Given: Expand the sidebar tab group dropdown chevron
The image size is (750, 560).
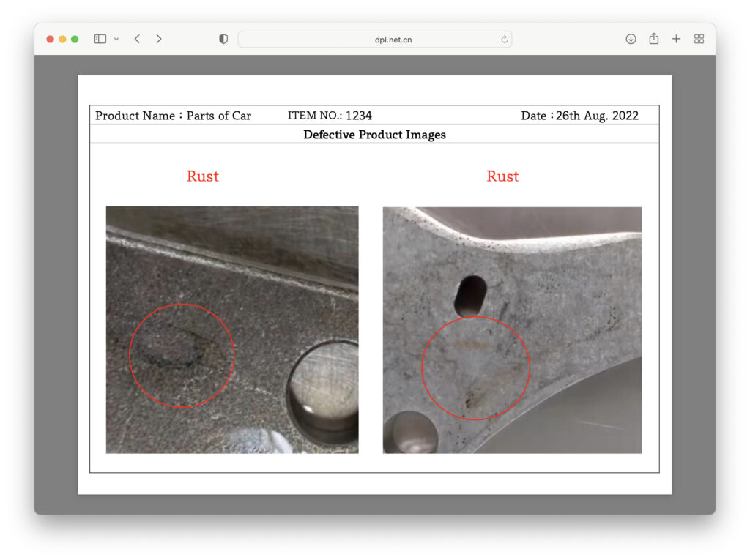Looking at the screenshot, I should (116, 40).
